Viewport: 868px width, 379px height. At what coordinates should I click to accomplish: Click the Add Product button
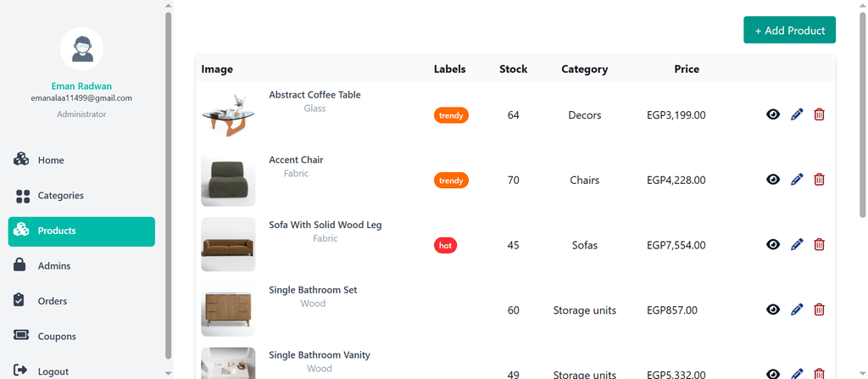click(789, 30)
